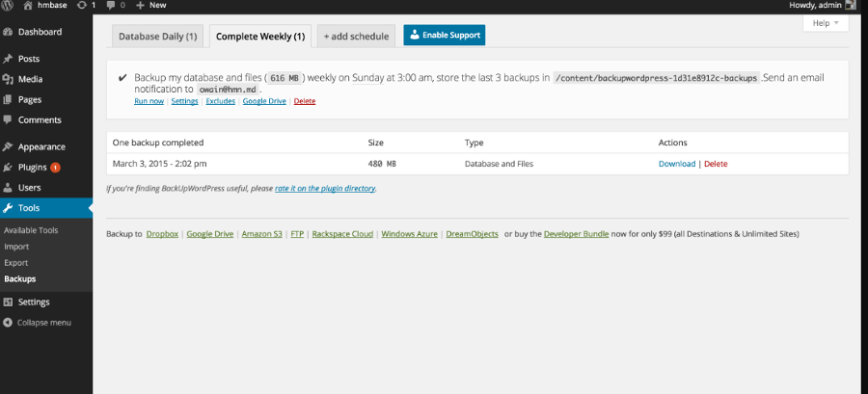This screenshot has width=868, height=394.
Task: Click the + add schedule tab
Action: 357,37
